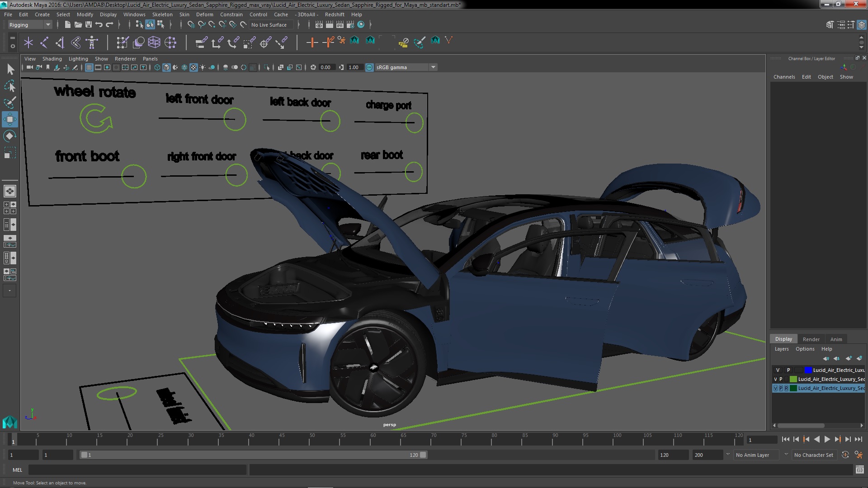868x488 pixels.
Task: Click the Create Locator shelf icon
Action: tap(28, 42)
